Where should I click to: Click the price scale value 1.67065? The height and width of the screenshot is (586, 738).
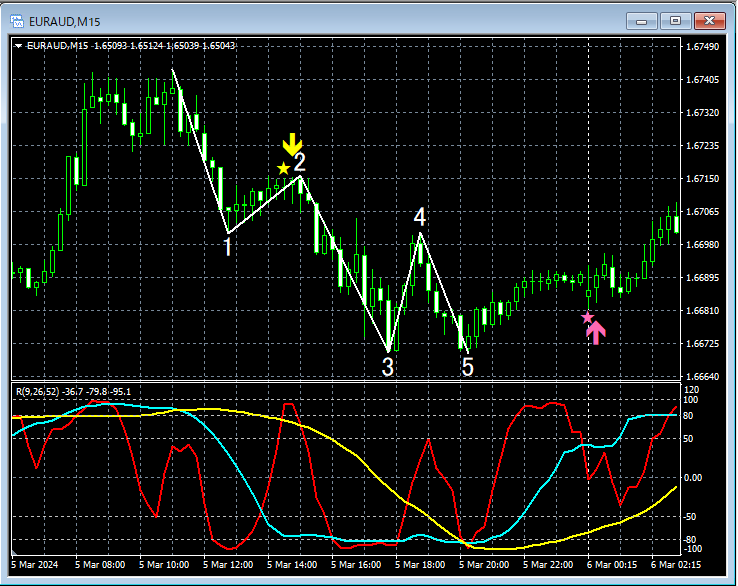tap(703, 211)
